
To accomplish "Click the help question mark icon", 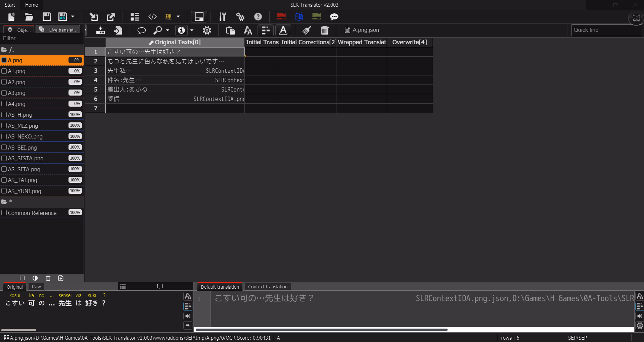I will (x=258, y=17).
